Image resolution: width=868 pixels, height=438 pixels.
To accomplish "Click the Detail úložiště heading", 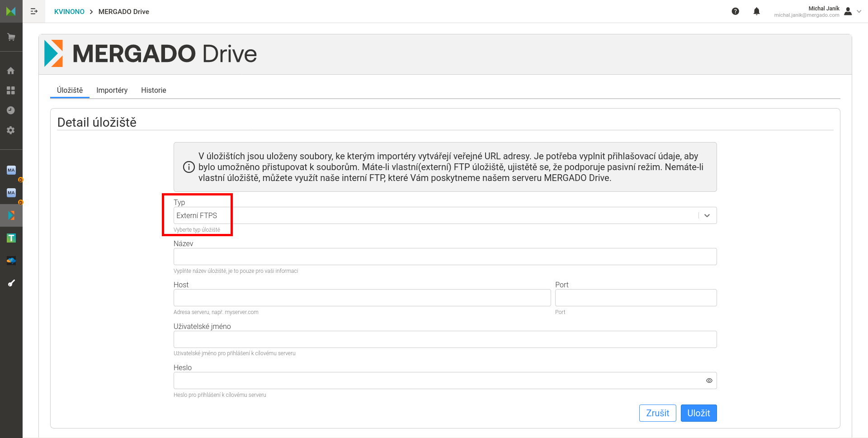I will pos(97,123).
